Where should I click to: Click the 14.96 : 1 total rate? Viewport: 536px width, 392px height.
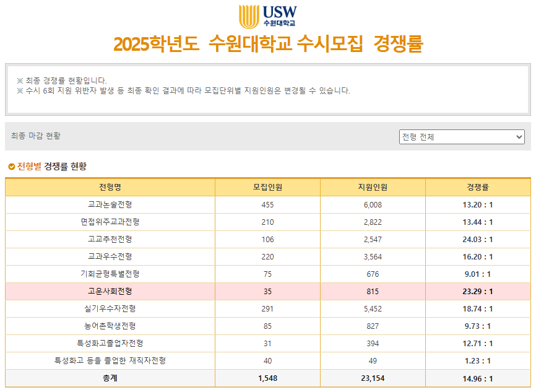(x=478, y=378)
